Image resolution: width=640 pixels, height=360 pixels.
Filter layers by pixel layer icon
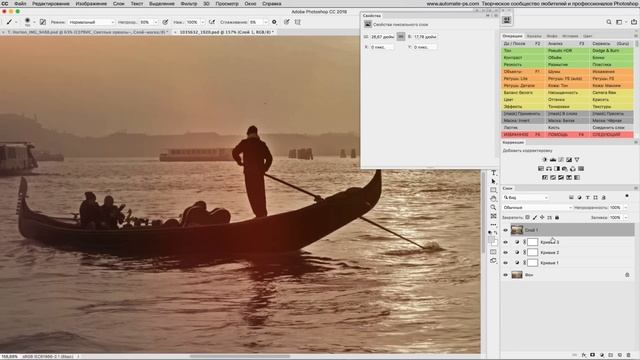[x=571, y=198]
